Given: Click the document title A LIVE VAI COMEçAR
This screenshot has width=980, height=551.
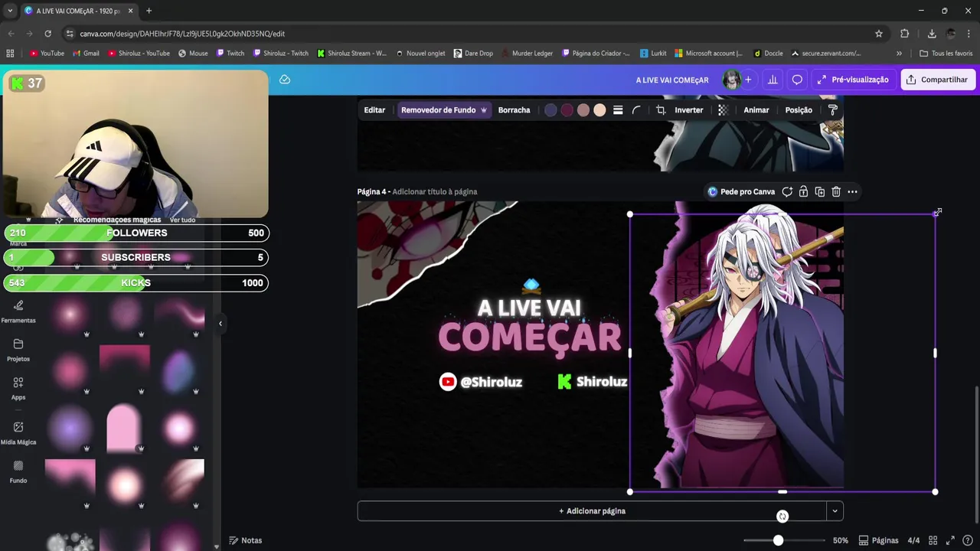Looking at the screenshot, I should pyautogui.click(x=672, y=80).
